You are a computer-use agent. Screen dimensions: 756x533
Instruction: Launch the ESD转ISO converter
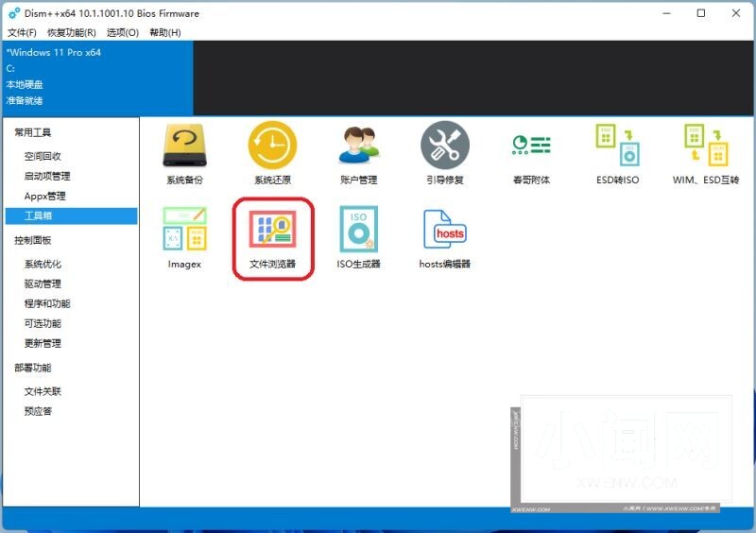618,153
